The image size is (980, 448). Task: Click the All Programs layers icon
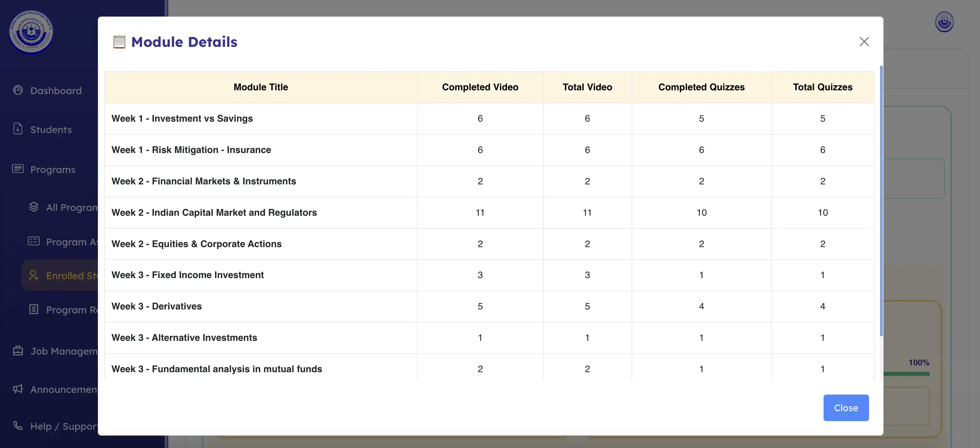[x=34, y=207]
